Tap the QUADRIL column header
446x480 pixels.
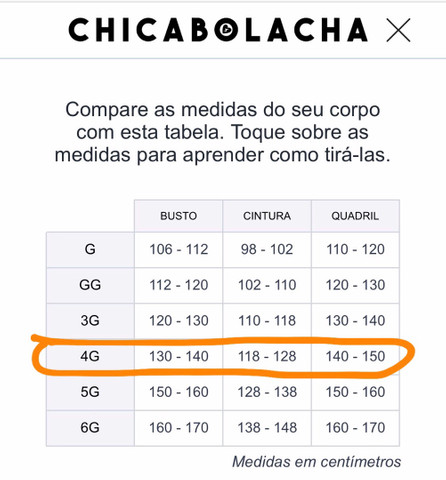tap(355, 216)
